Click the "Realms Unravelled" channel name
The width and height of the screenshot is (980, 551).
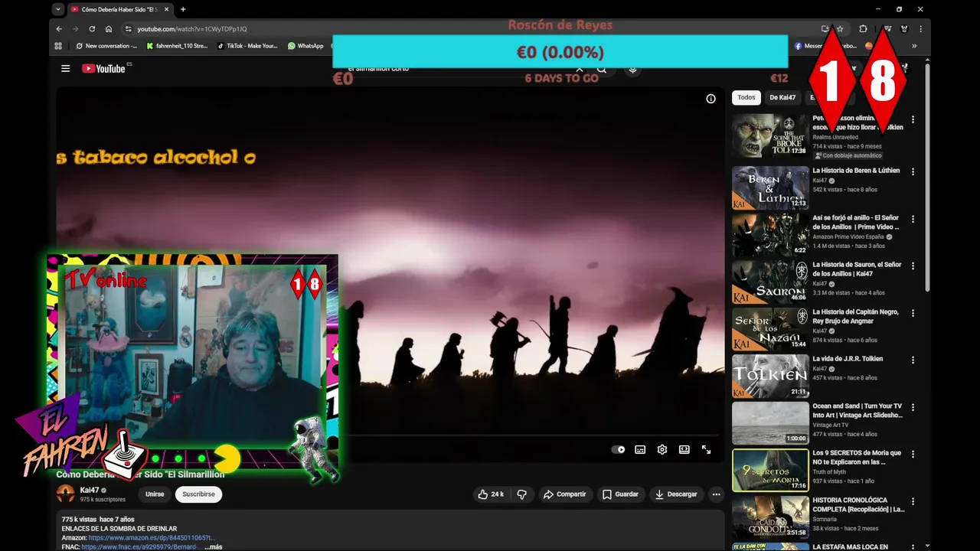click(x=837, y=137)
